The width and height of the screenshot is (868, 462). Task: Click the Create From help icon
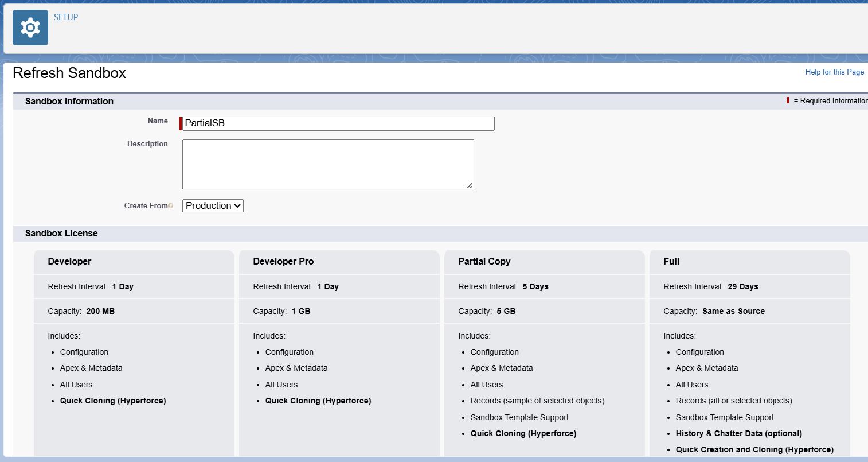coord(171,206)
